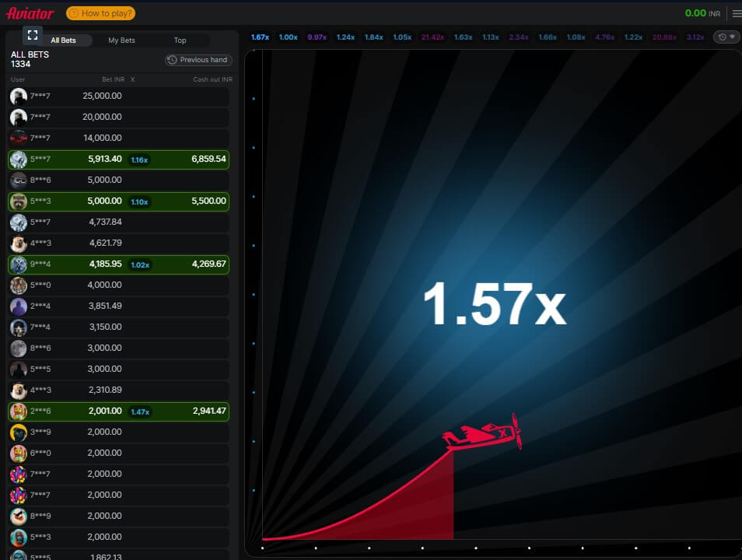Switch to the All Bets tab

pos(64,40)
